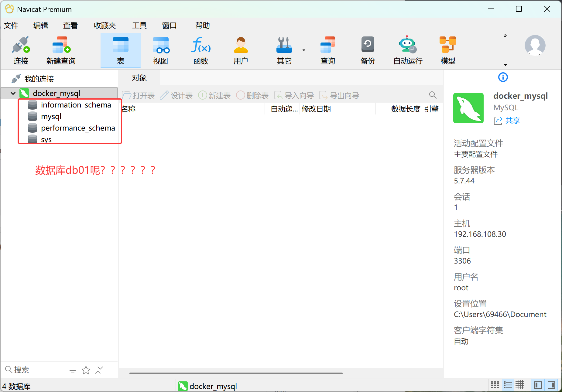Click Open Table (打开表) button
562x392 pixels.
click(x=139, y=96)
